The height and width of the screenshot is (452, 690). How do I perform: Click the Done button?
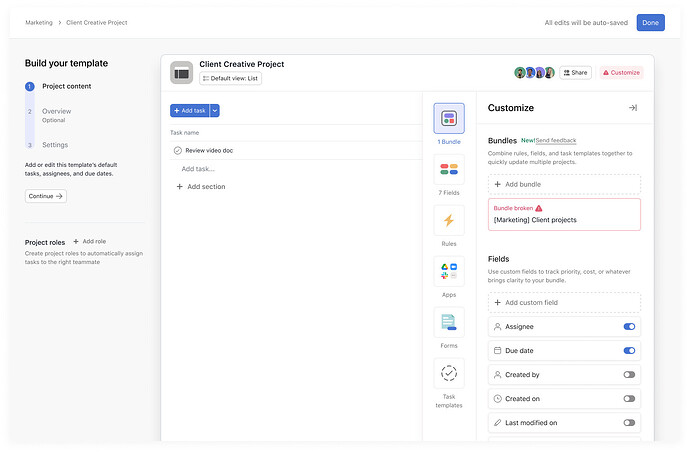point(650,22)
